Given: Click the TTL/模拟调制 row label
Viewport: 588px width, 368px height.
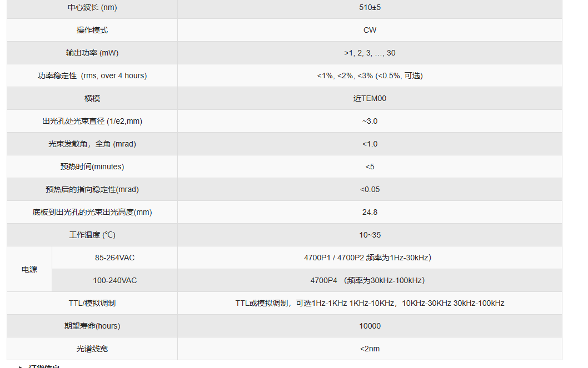Looking at the screenshot, I should click(x=92, y=303).
